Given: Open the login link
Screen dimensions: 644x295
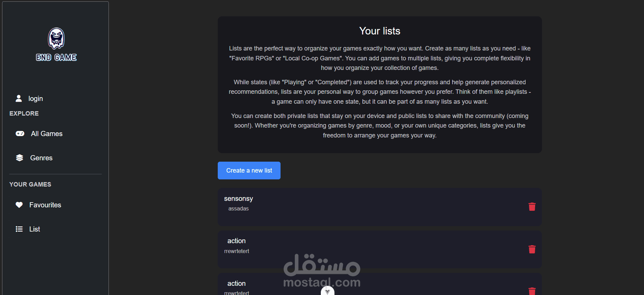Looking at the screenshot, I should tap(35, 99).
